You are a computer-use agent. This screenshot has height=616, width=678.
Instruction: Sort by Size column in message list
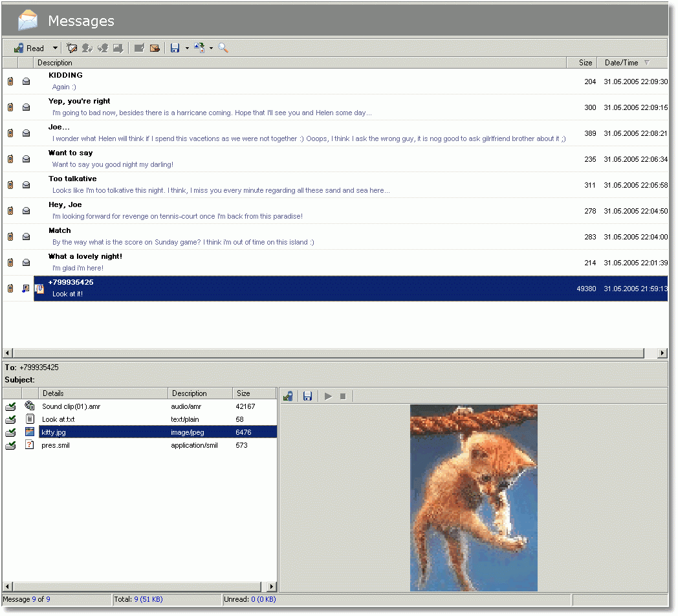pyautogui.click(x=582, y=63)
